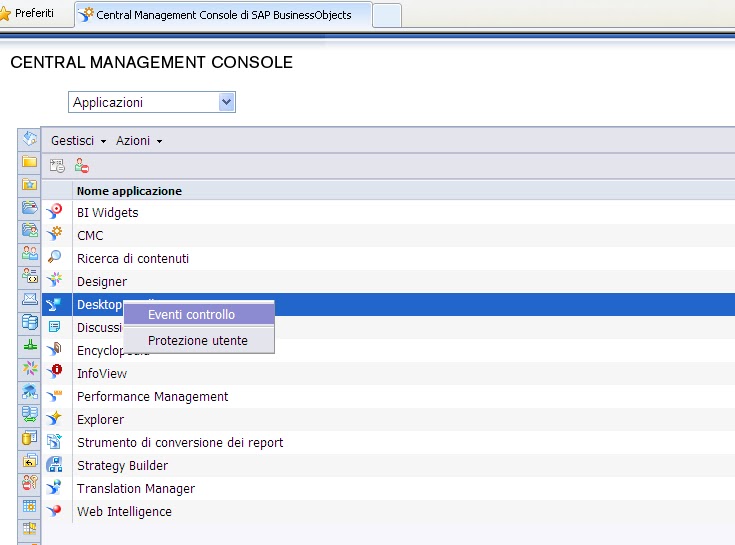
Task: Open the colorful Applications star sidebar icon
Action: click(x=30, y=368)
